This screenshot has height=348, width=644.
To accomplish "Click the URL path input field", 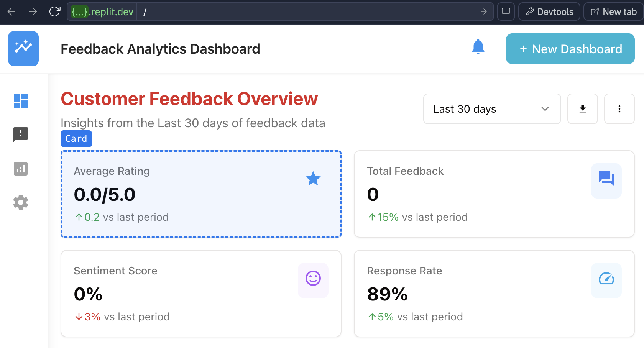I will click(307, 11).
